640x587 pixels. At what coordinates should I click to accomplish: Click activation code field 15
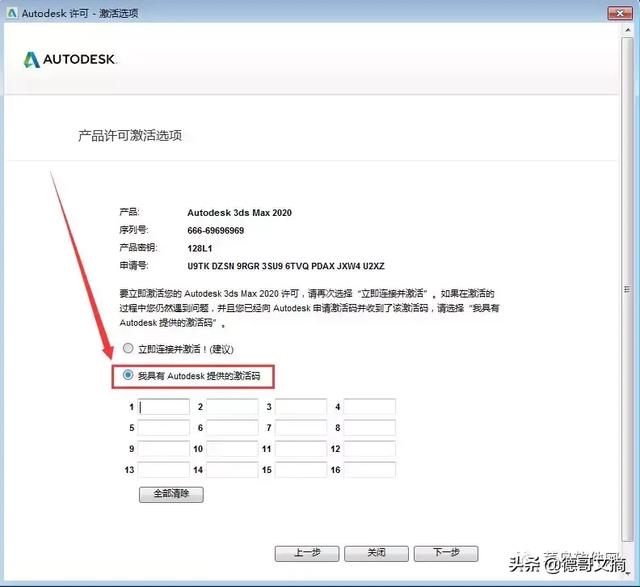pyautogui.click(x=301, y=470)
